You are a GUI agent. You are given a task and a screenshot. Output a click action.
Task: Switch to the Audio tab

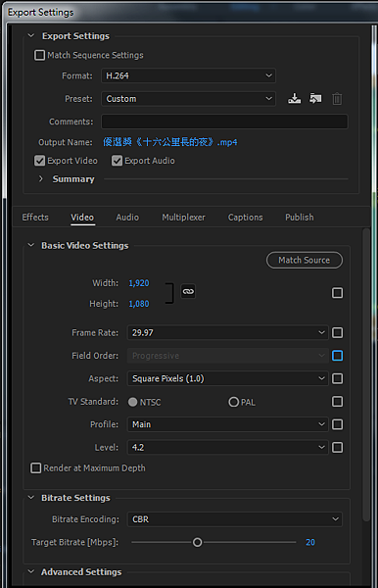pyautogui.click(x=127, y=218)
